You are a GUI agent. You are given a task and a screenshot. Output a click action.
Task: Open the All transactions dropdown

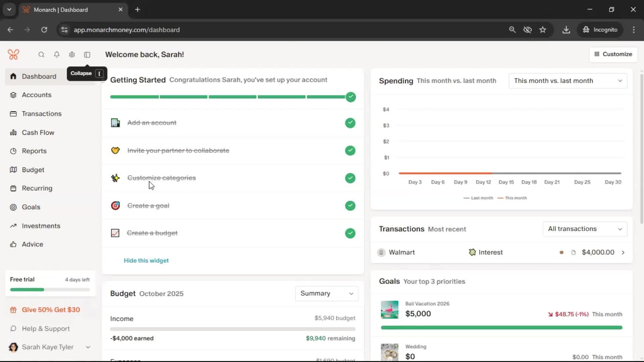[x=585, y=229]
